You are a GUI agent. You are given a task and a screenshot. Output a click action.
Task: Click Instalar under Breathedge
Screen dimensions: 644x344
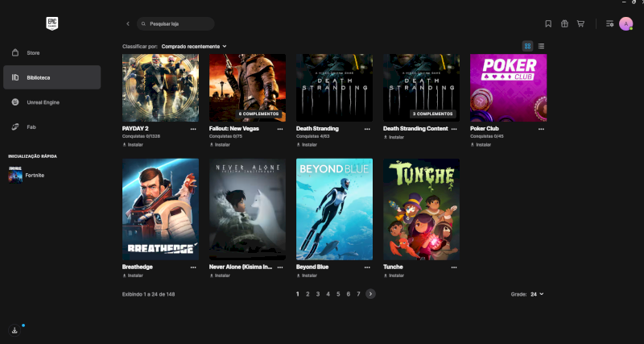coord(133,276)
